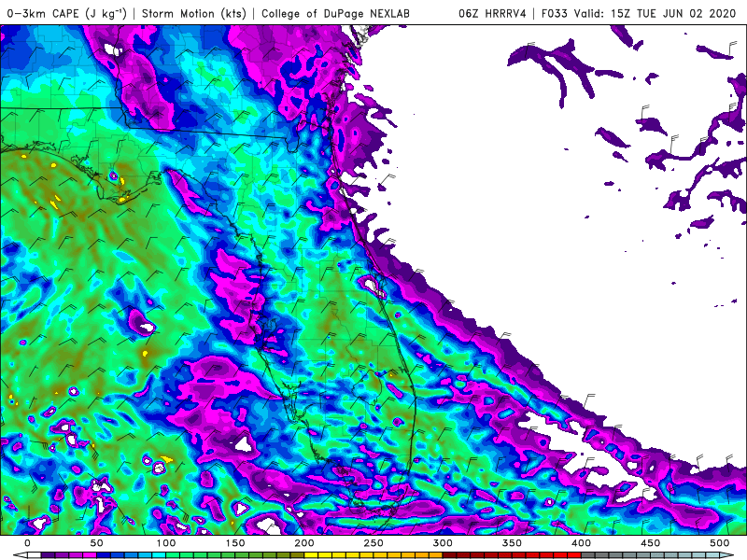The width and height of the screenshot is (747, 560).
Task: Click the first gray swatch after 400
Action: click(x=588, y=555)
